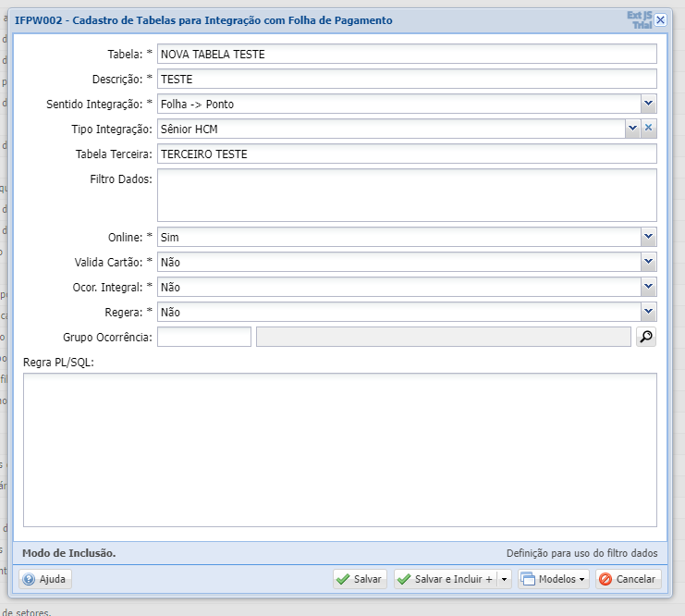Open the Modelos menu button
Image resolution: width=685 pixels, height=616 pixels.
[x=554, y=579]
